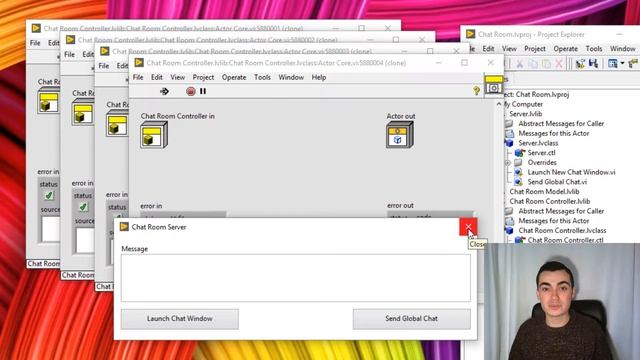Open Help menu in 5880004 clone window
Image resolution: width=640 pixels, height=360 pixels.
click(x=319, y=77)
